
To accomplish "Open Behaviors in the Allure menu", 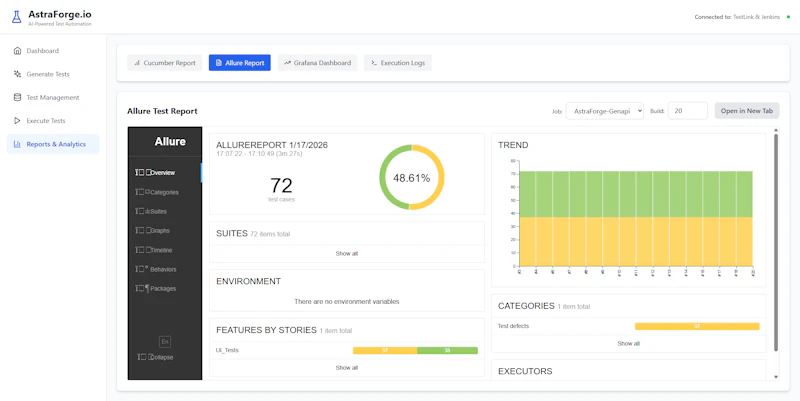I will coord(165,269).
